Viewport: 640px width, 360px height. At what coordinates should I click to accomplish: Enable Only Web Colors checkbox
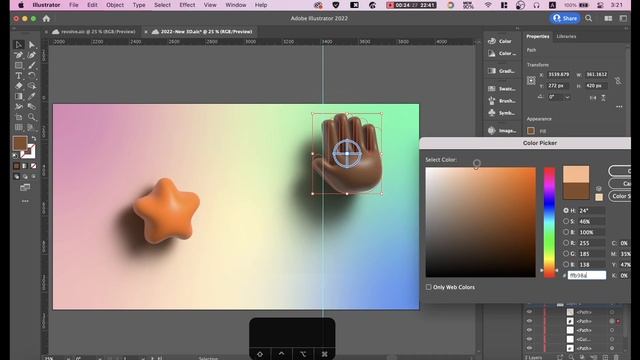pos(429,287)
